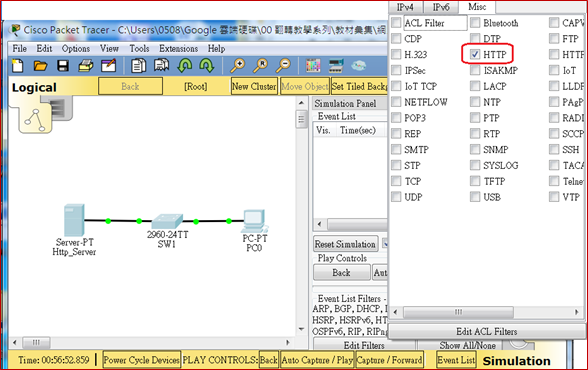Switch to the IPv4 filter tab

[405, 7]
